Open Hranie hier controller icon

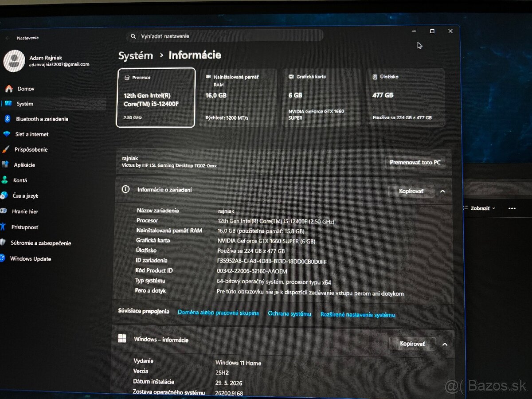[4, 211]
